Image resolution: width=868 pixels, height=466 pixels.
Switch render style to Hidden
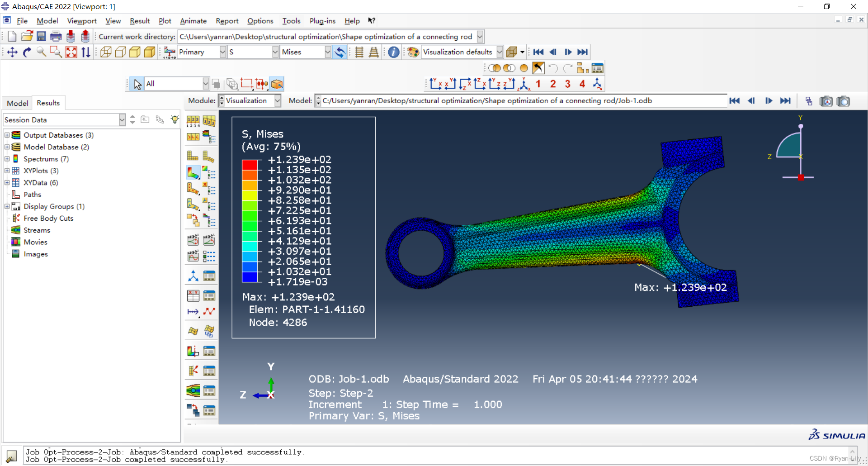120,52
